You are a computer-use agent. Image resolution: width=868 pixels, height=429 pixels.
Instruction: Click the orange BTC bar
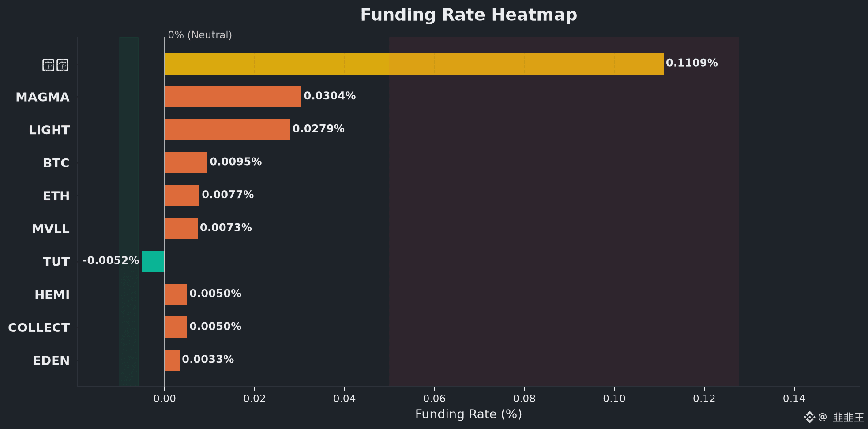[186, 162]
